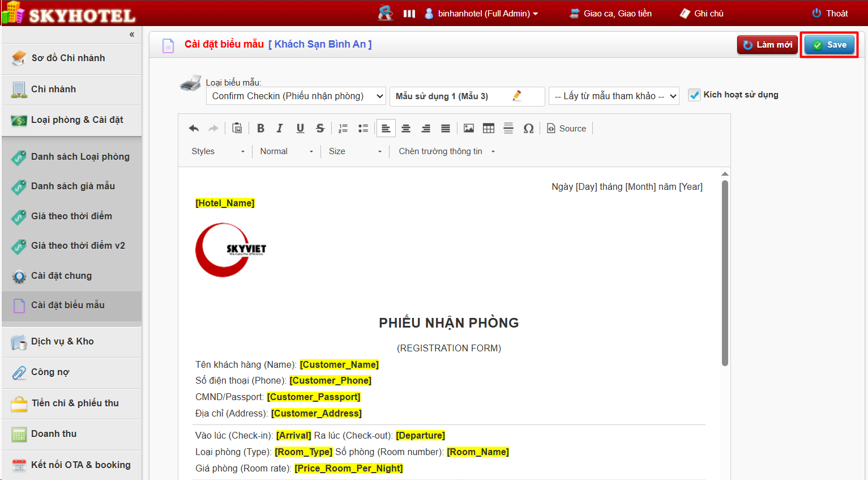Image resolution: width=868 pixels, height=480 pixels.
Task: Click the pencil icon to edit template name
Action: click(517, 96)
